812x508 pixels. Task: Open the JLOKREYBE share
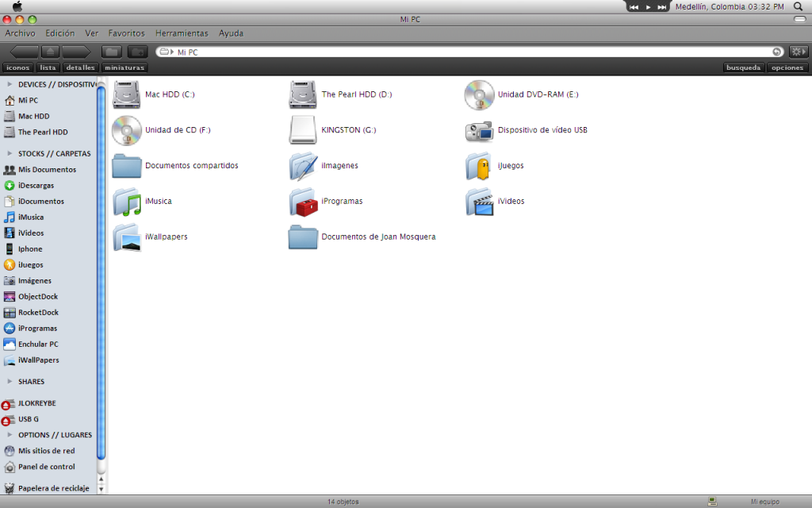[29, 403]
